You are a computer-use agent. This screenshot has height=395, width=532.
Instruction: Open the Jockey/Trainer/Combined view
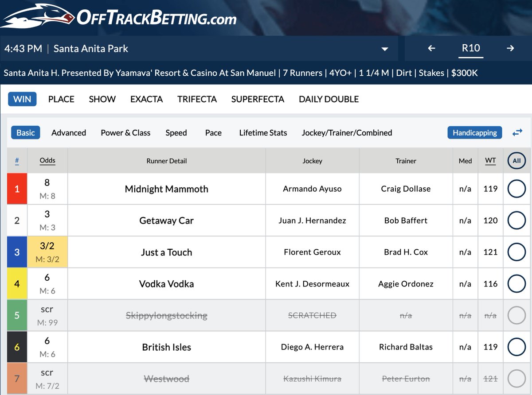tap(348, 132)
